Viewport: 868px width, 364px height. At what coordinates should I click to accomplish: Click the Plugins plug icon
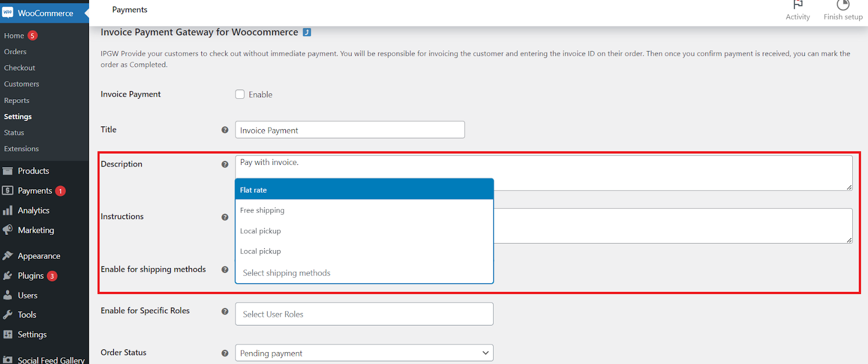[8, 276]
